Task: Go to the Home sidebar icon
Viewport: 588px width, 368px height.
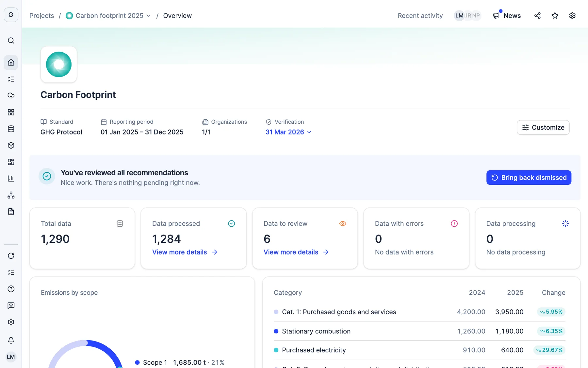Action: click(x=11, y=62)
